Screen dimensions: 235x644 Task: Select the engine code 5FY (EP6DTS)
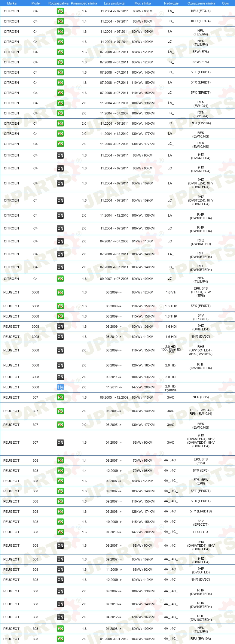click(x=201, y=512)
